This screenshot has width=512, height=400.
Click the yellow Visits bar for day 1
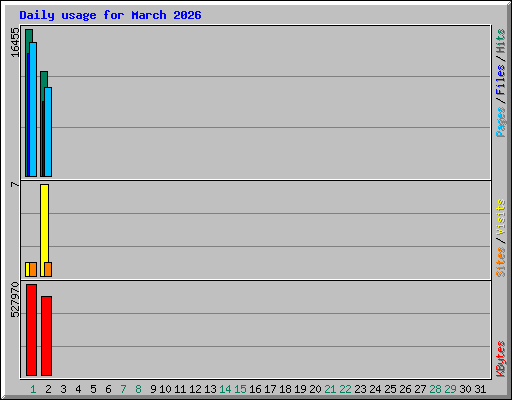(x=27, y=269)
